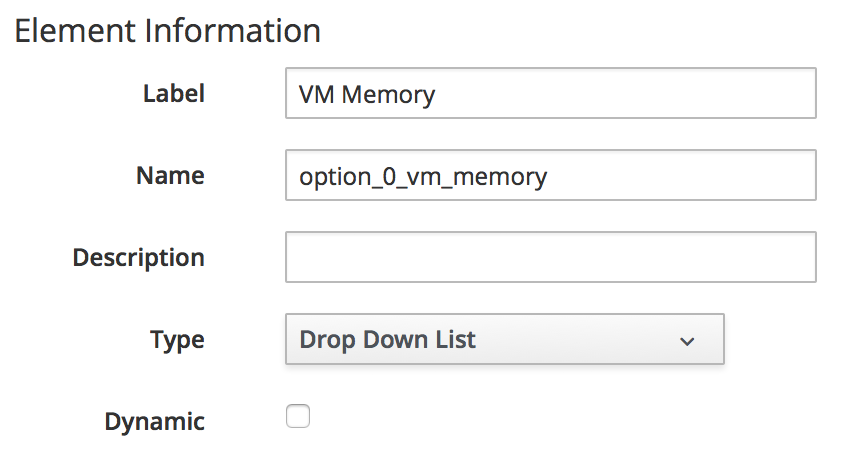Click the "Description" field label text
The height and width of the screenshot is (456, 866).
(x=138, y=257)
